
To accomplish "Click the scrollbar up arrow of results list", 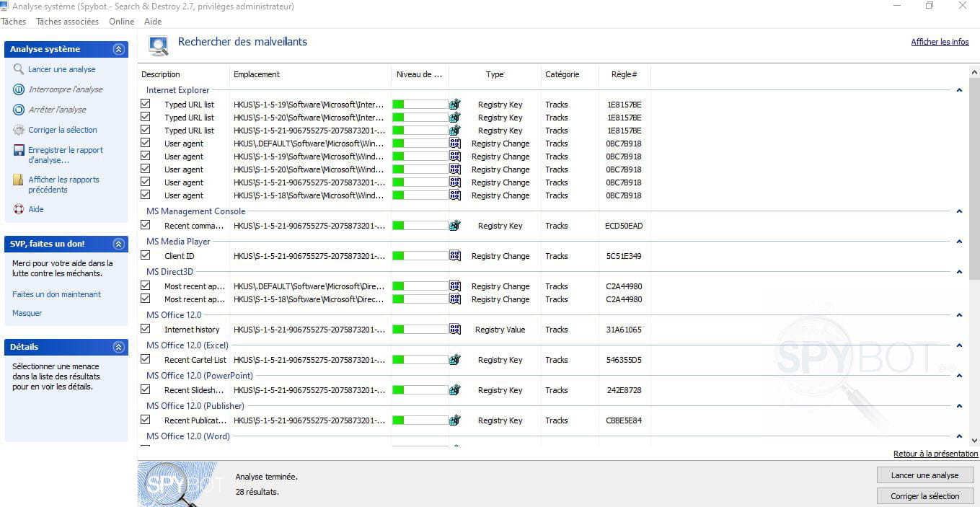I will (x=974, y=71).
